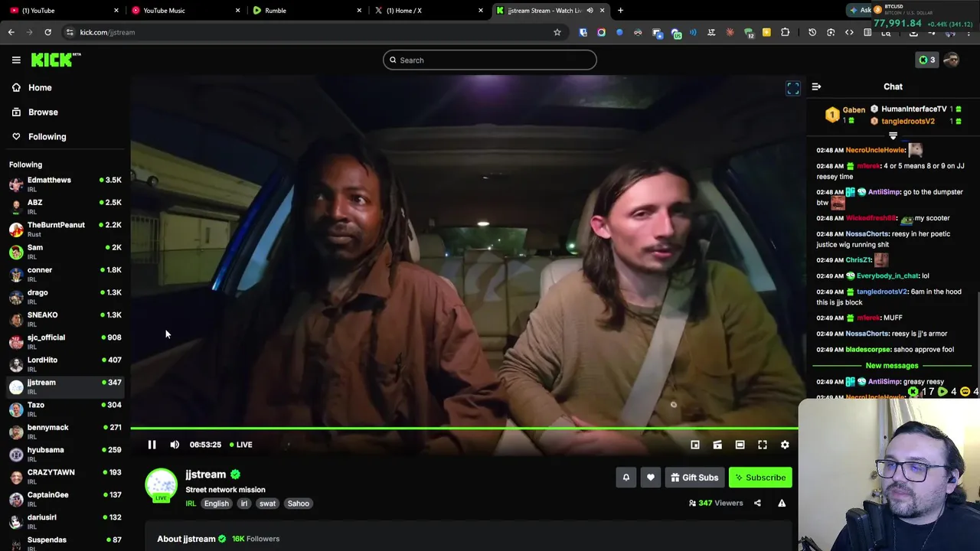
Task: Open the Extensions puzzle icon
Action: pyautogui.click(x=785, y=32)
